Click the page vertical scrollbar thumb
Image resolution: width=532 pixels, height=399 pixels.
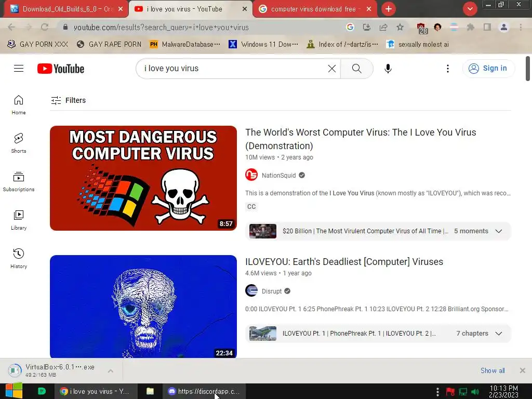pyautogui.click(x=528, y=69)
